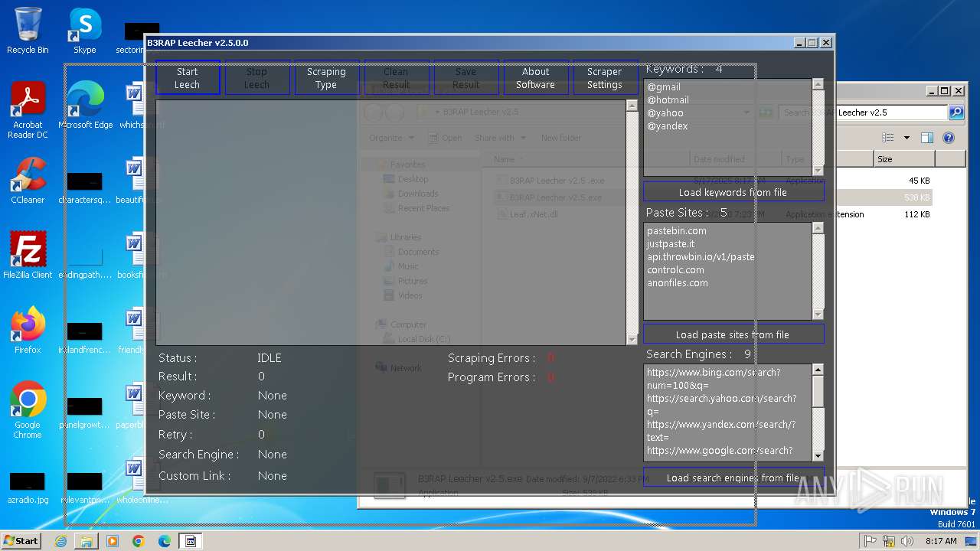Click search engines scrollbar up arrow

(818, 370)
